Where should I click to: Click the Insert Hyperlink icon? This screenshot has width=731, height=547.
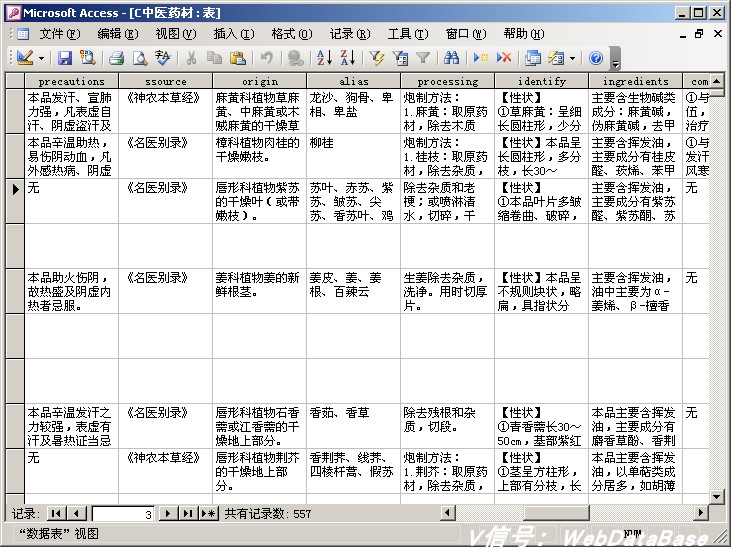tap(296, 58)
